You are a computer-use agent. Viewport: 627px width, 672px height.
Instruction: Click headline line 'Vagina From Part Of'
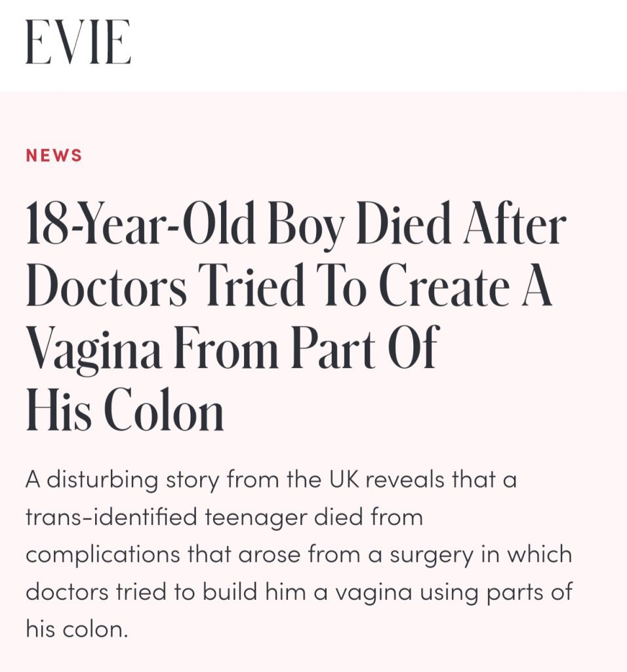click(233, 349)
